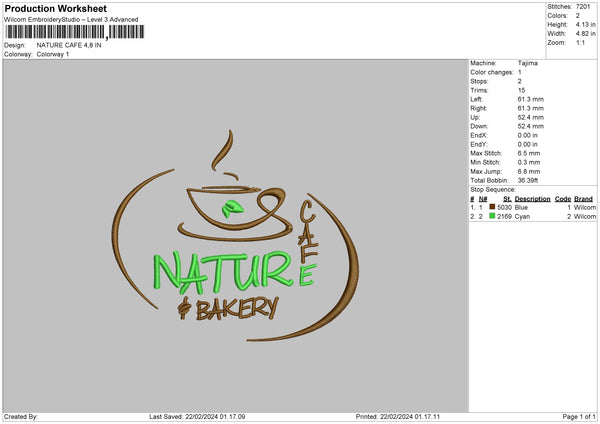This screenshot has height=424, width=600.
Task: Click the Machine value Tajima
Action: point(527,63)
